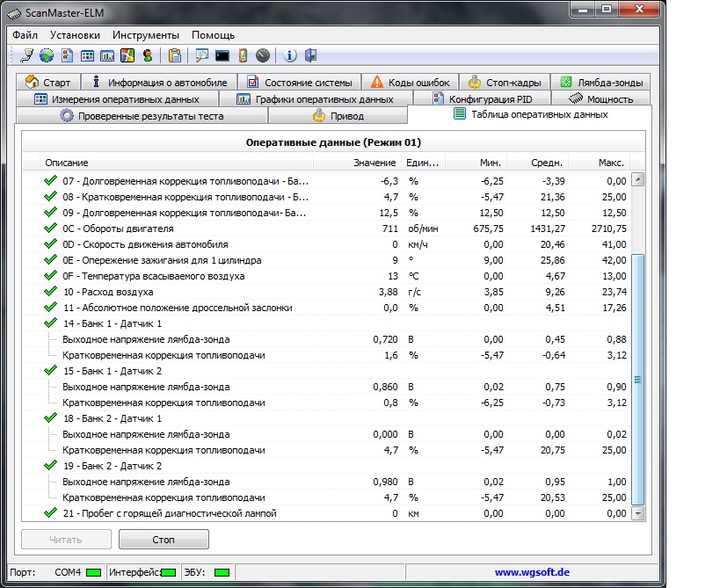Open the black terminal console icon

point(222,55)
